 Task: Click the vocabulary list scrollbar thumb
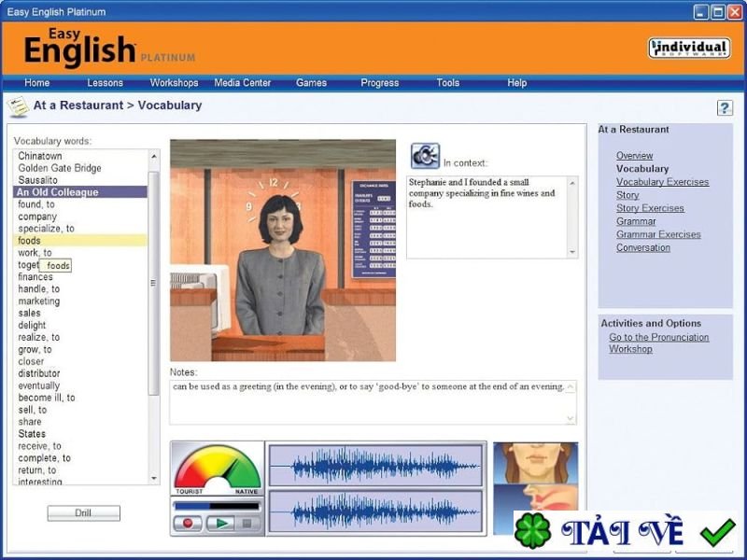(153, 284)
